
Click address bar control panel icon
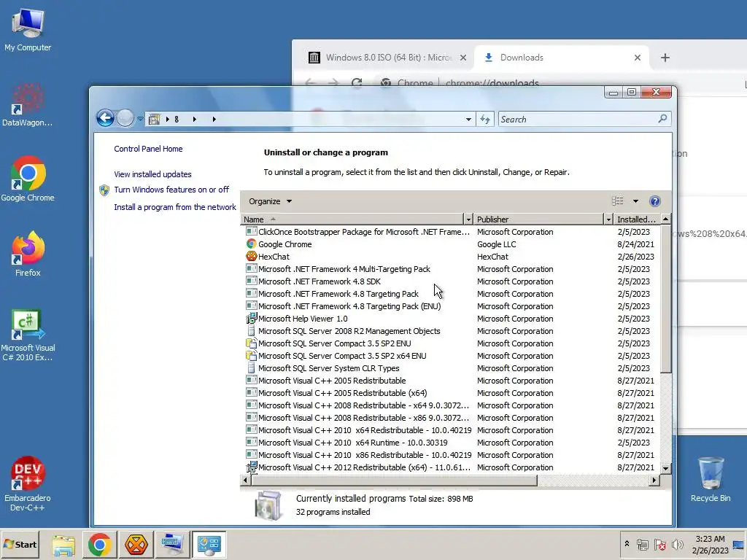coord(154,119)
